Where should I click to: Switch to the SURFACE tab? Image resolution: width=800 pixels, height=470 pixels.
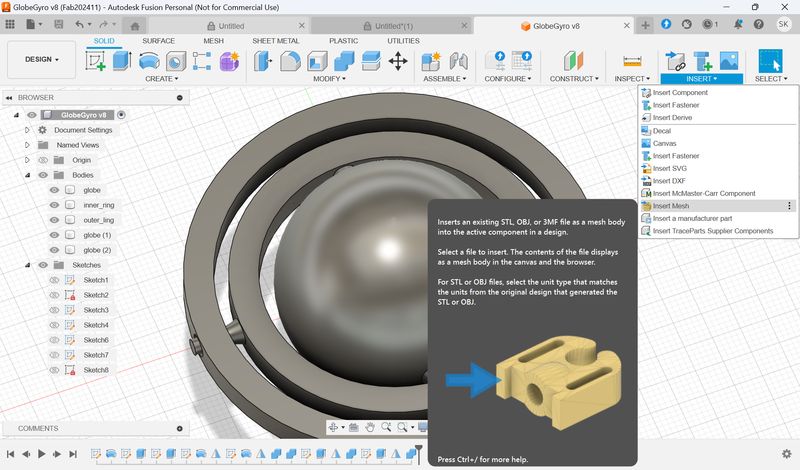[x=158, y=41]
